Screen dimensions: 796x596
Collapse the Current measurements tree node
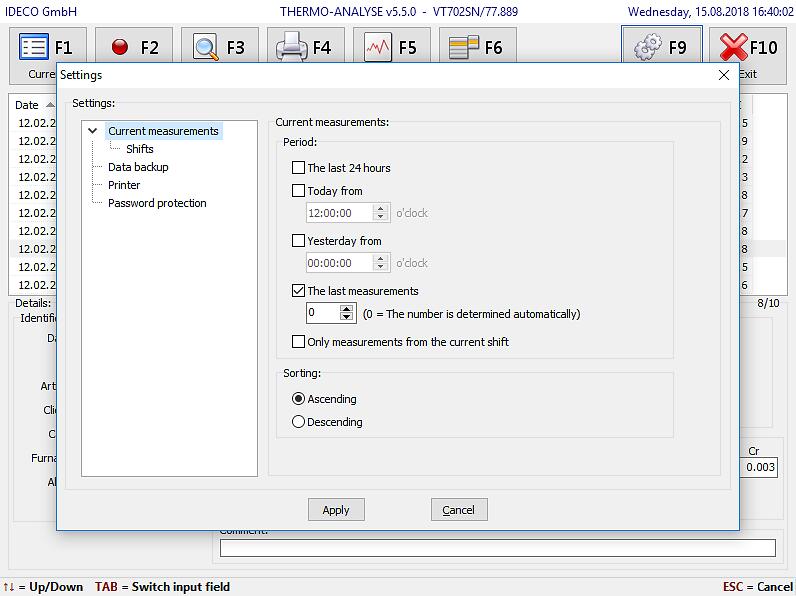point(93,131)
